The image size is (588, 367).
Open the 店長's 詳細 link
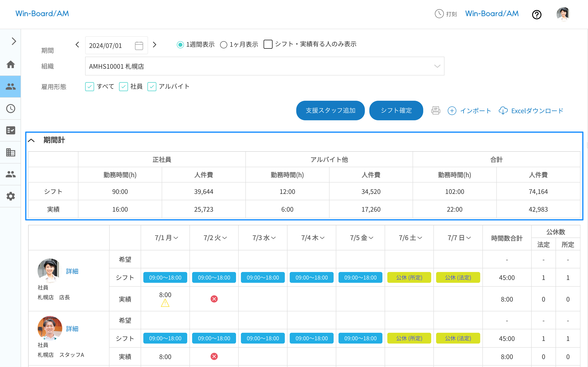tap(72, 271)
